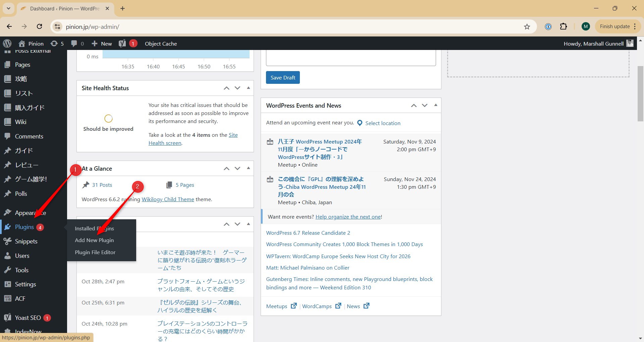Click the WordPress logo in admin bar
The image size is (644, 342).
pyautogui.click(x=7, y=44)
